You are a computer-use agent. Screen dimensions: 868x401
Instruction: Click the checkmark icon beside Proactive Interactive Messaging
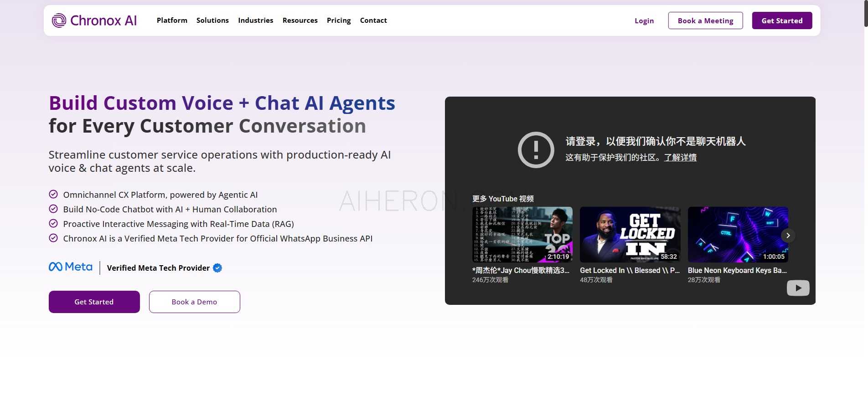click(53, 224)
